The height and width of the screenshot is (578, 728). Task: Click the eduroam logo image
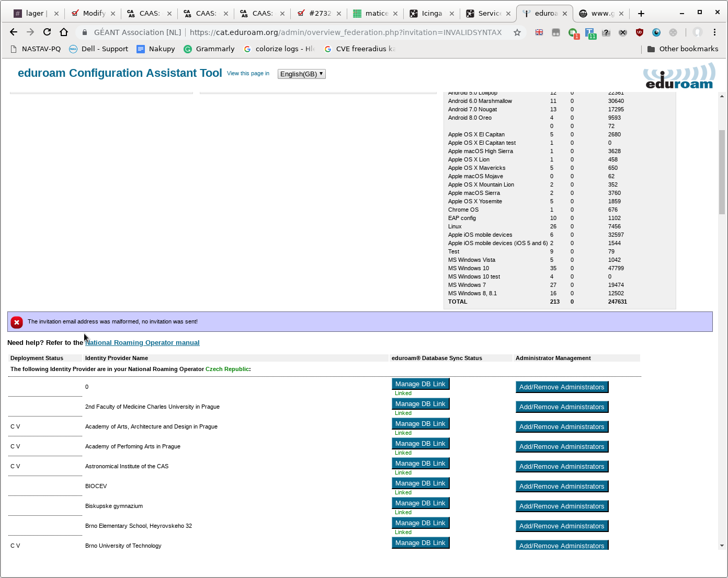click(x=679, y=76)
